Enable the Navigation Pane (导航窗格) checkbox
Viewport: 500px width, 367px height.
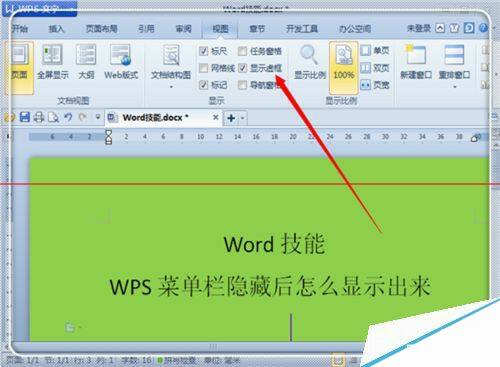point(242,85)
